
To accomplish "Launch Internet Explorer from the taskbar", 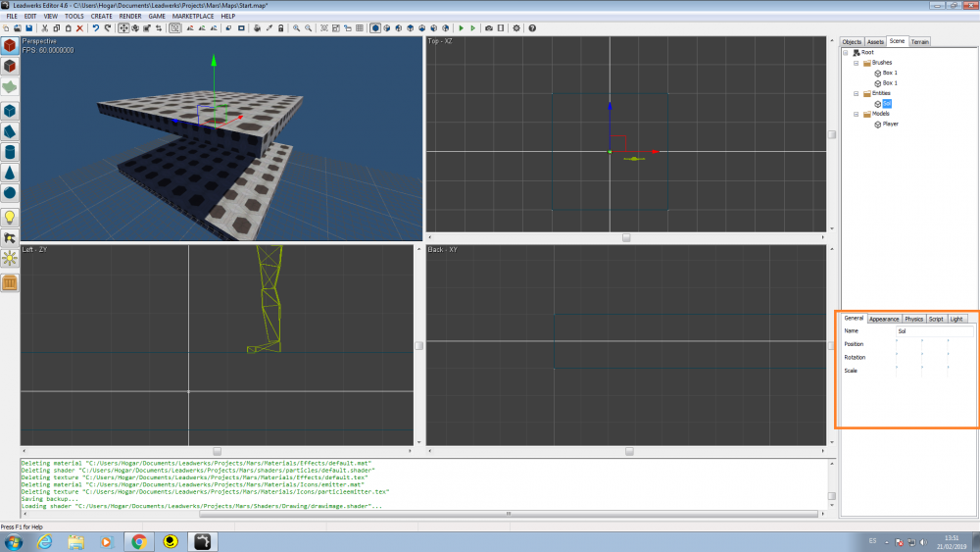I will [44, 541].
